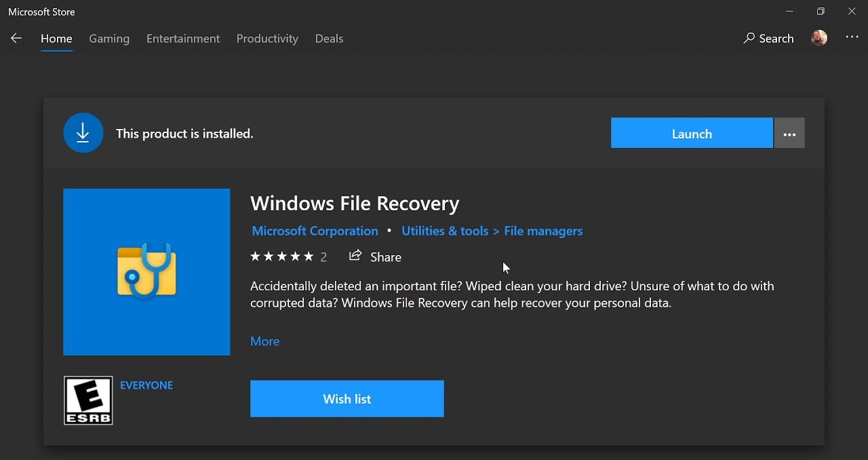Open the Entertainment tab
Image resolution: width=868 pixels, height=460 pixels.
coord(183,39)
